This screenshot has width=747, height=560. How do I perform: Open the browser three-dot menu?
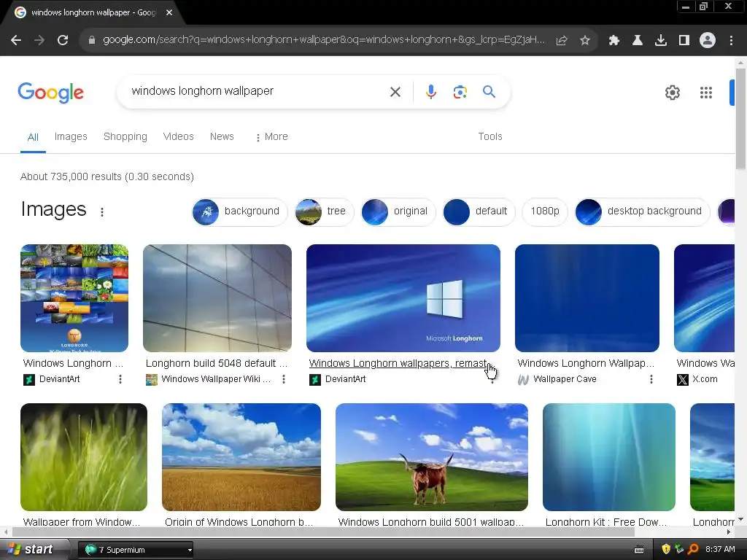(x=731, y=41)
